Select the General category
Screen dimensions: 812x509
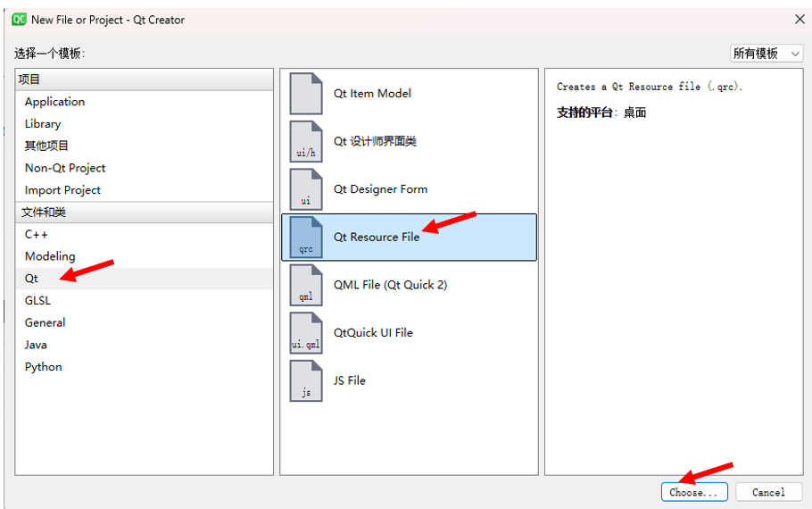(144, 322)
